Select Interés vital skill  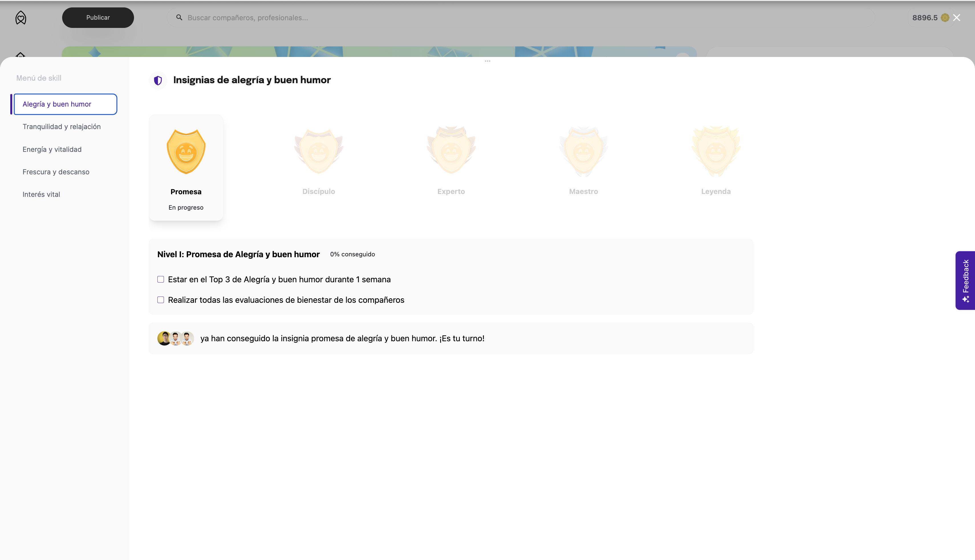pos(41,194)
